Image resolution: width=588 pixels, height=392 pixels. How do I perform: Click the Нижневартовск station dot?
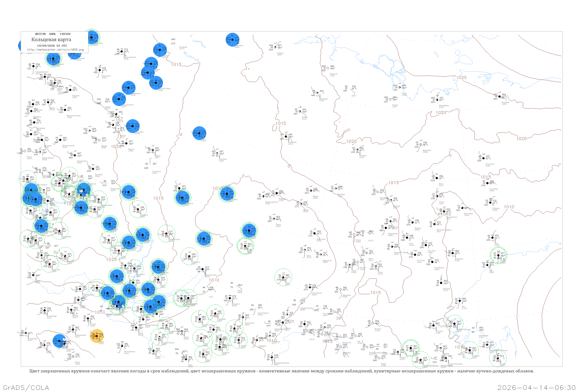(x=34, y=66)
